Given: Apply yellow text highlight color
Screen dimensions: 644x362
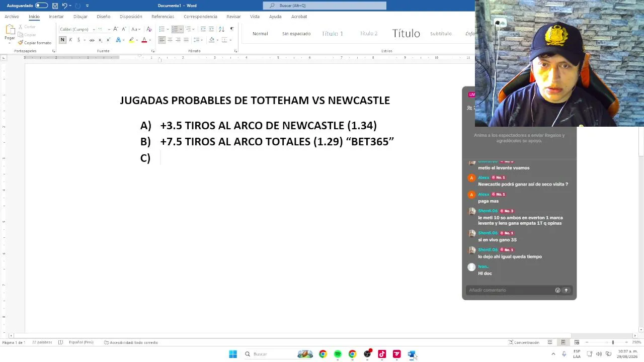Looking at the screenshot, I should pyautogui.click(x=131, y=40).
